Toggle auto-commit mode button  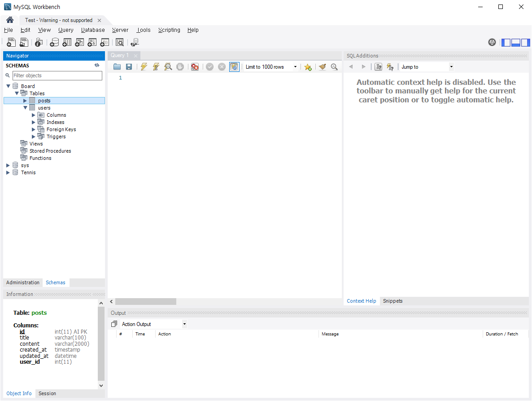point(234,67)
